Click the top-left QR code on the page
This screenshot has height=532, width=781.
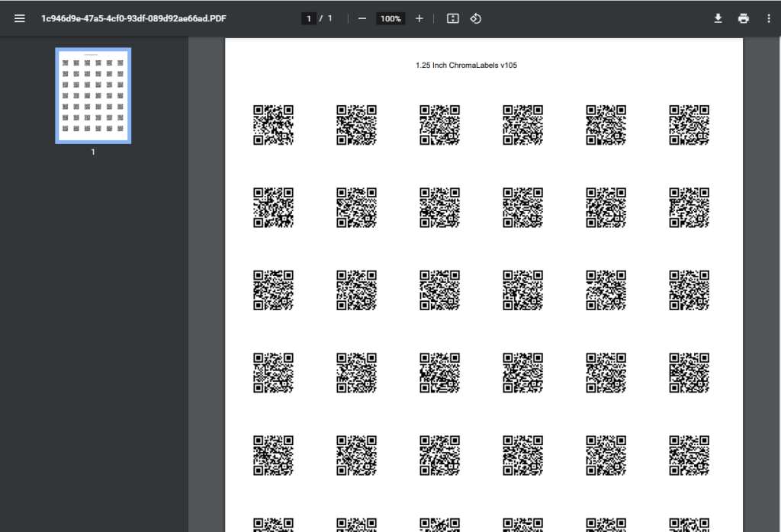(273, 124)
